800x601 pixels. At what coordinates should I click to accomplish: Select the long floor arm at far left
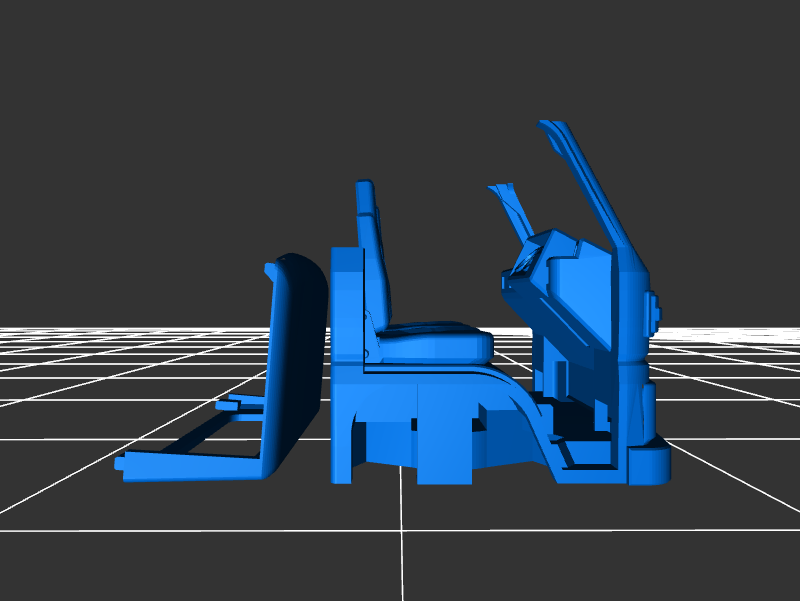pyautogui.click(x=190, y=462)
